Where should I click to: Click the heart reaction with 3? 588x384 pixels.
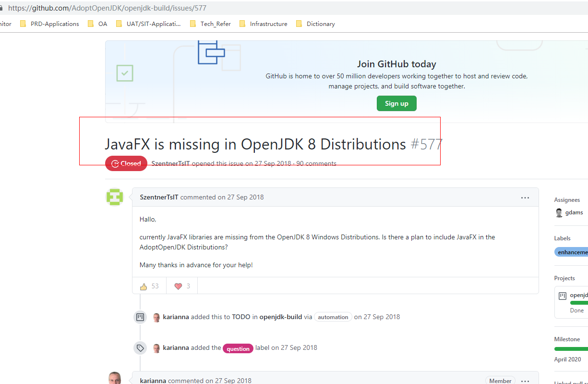(182, 286)
